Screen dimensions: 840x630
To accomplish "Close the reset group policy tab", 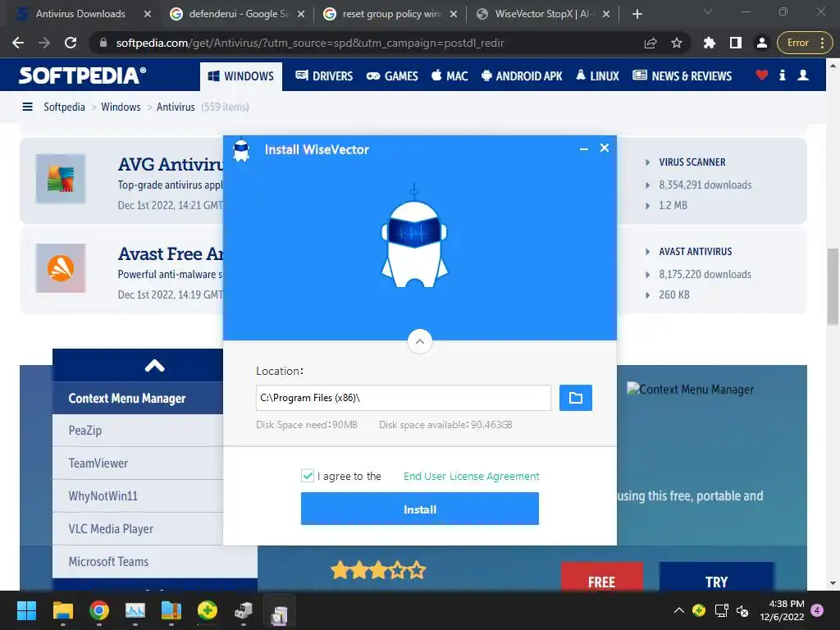I will pyautogui.click(x=454, y=15).
